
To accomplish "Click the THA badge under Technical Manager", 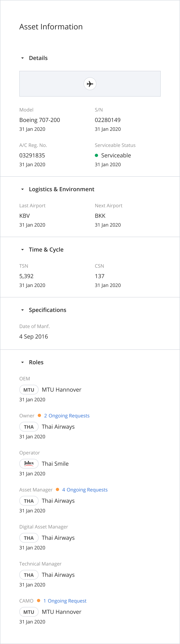I will [29, 575].
